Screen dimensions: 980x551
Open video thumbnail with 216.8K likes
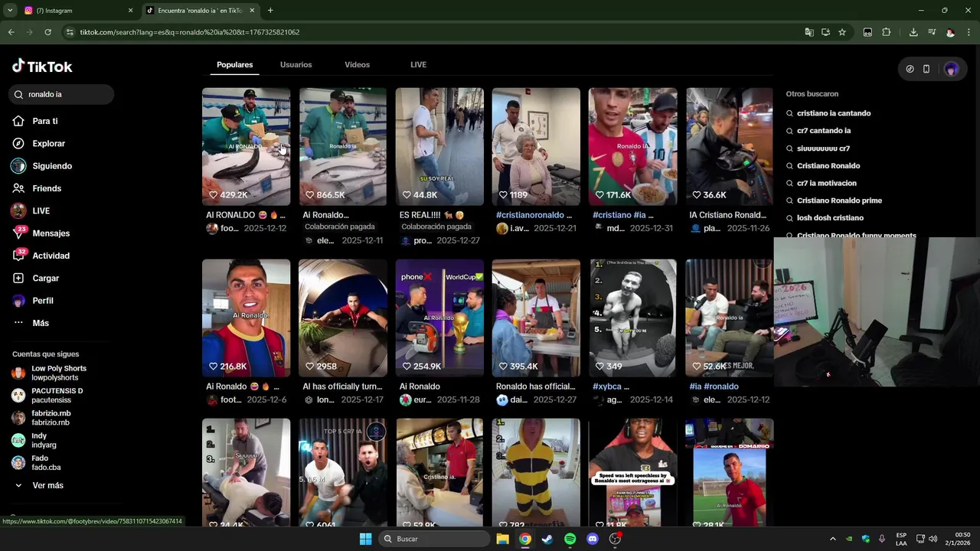click(x=246, y=318)
